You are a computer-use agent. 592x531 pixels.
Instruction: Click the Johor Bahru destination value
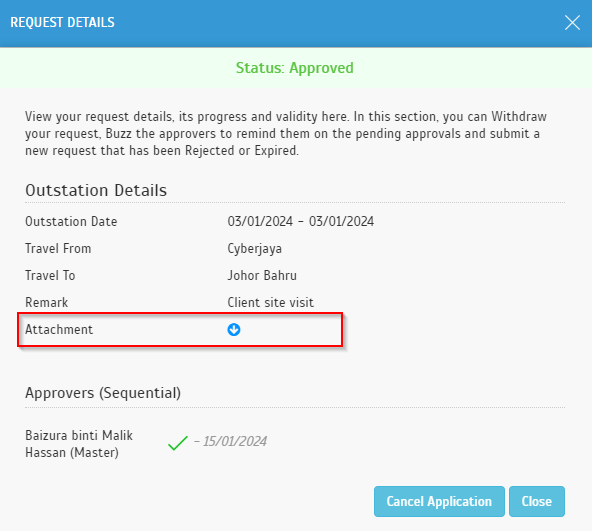(262, 275)
